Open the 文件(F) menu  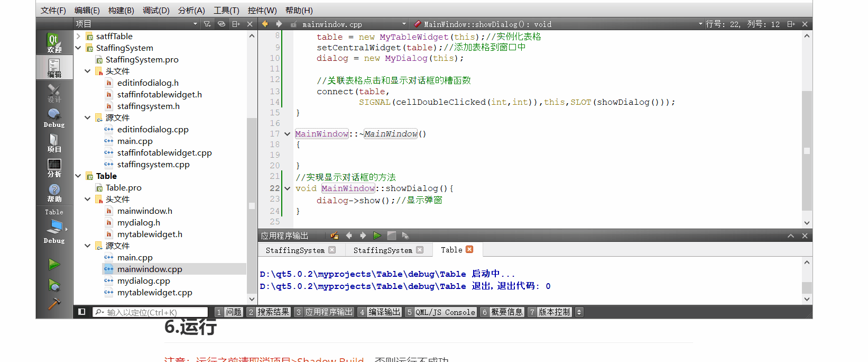[53, 10]
